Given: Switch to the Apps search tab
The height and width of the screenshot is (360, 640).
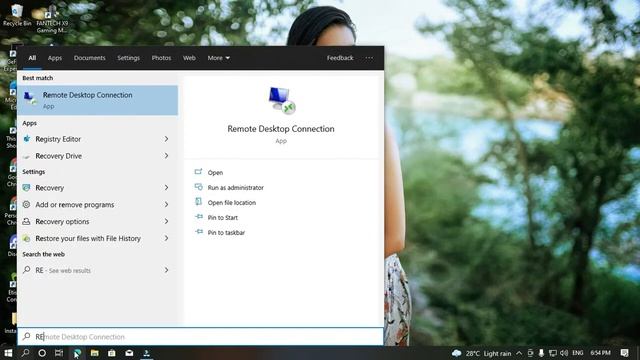Looking at the screenshot, I should 55,58.
